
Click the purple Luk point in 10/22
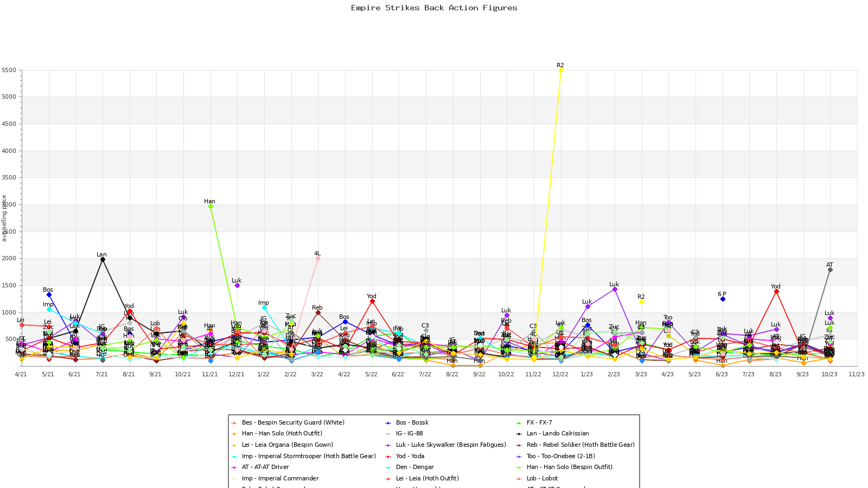[x=507, y=315]
